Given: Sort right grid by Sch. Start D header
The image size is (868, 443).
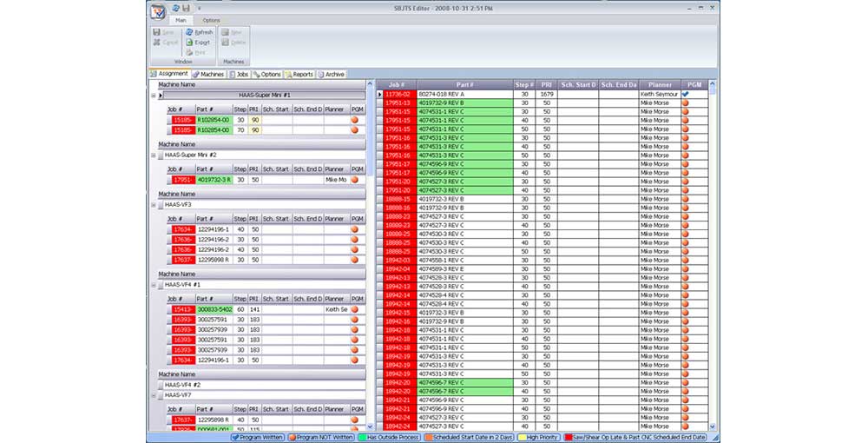Looking at the screenshot, I should pyautogui.click(x=578, y=85).
